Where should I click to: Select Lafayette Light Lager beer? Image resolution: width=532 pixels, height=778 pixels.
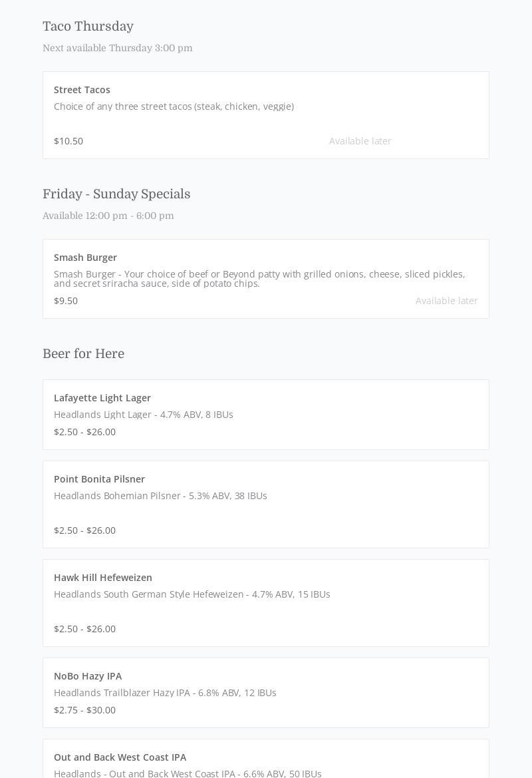102,398
